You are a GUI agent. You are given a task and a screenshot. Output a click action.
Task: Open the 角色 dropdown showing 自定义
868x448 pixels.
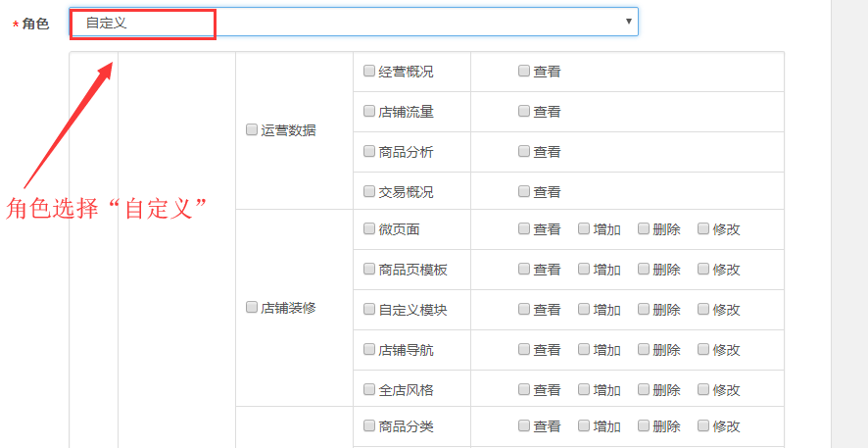tap(353, 22)
